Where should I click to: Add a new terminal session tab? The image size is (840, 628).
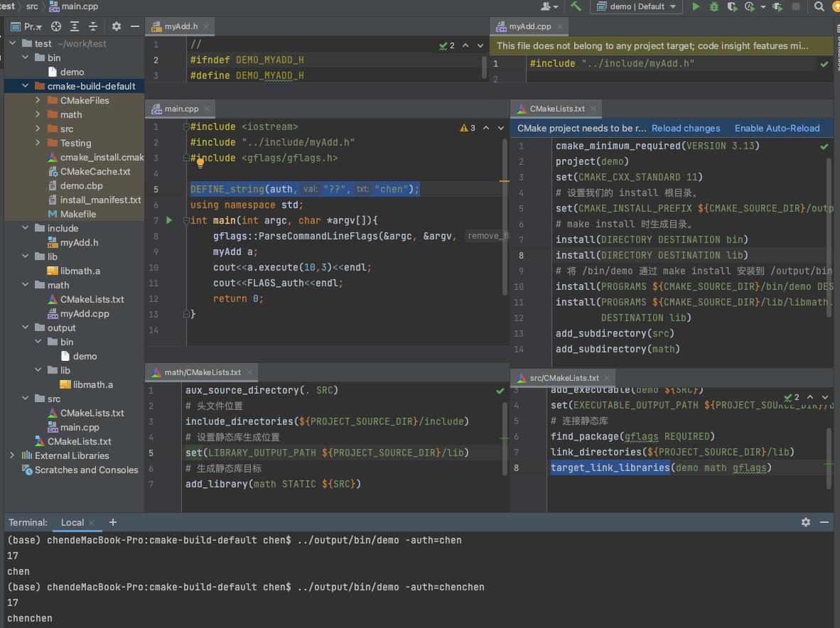pyautogui.click(x=113, y=522)
